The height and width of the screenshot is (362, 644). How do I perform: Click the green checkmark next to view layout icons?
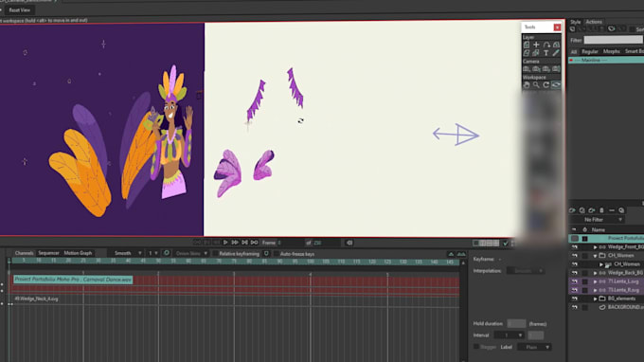[x=506, y=244]
